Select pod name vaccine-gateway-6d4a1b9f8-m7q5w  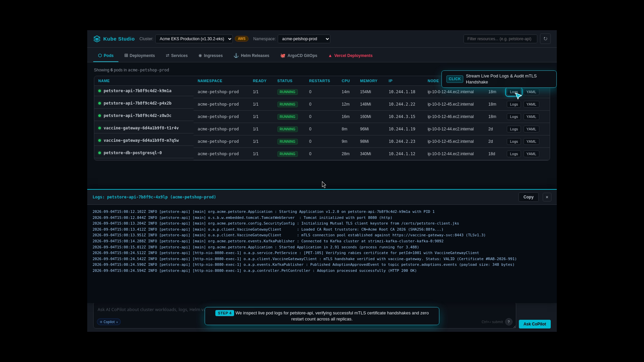pyautogui.click(x=141, y=140)
